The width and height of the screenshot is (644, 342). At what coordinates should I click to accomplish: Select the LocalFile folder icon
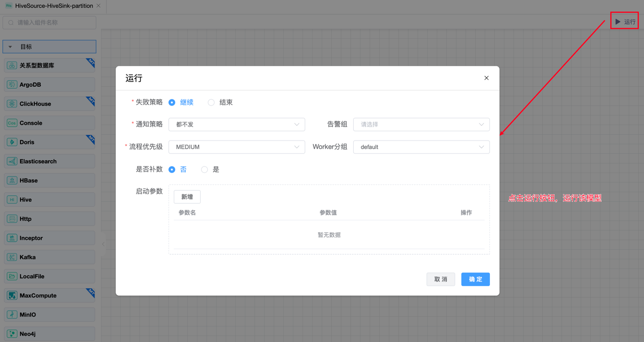tap(12, 277)
